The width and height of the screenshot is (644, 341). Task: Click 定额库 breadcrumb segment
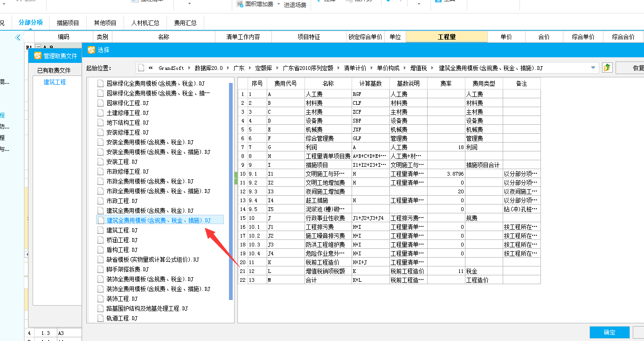(x=263, y=68)
